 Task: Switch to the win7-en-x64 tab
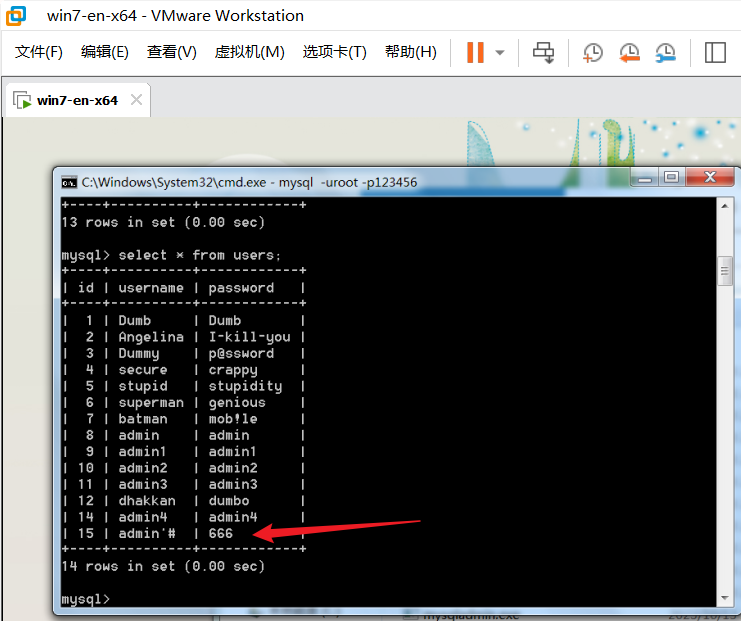point(76,100)
